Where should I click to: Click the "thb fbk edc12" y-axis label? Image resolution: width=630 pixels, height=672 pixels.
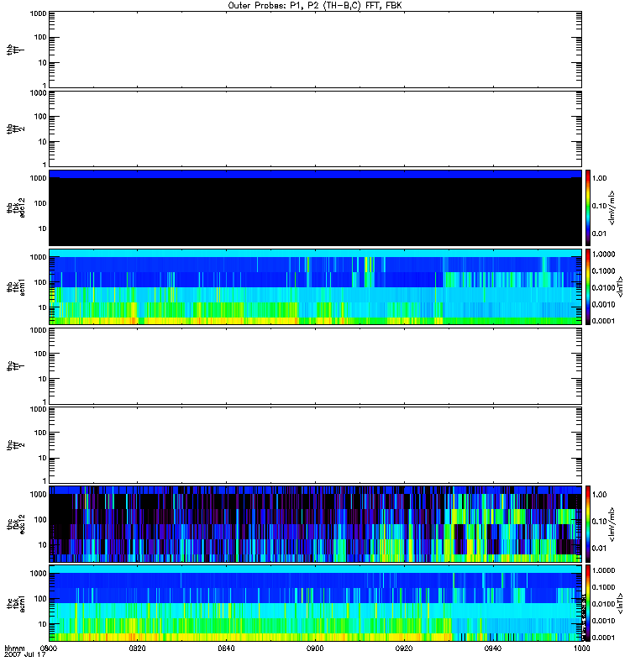15,207
